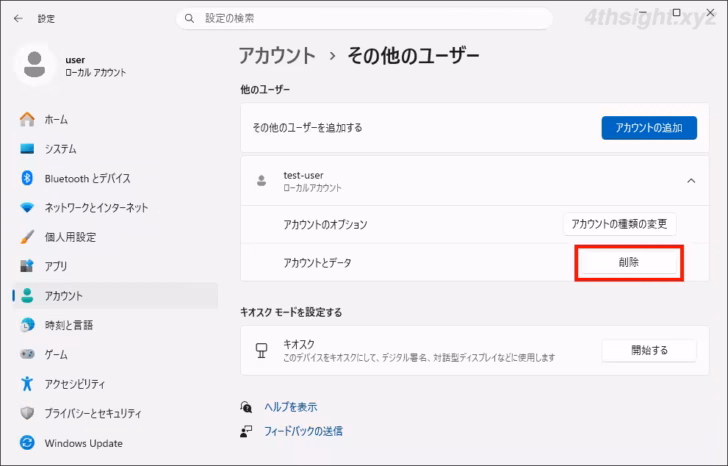
Task: Click the user profile avatar
Action: click(34, 65)
